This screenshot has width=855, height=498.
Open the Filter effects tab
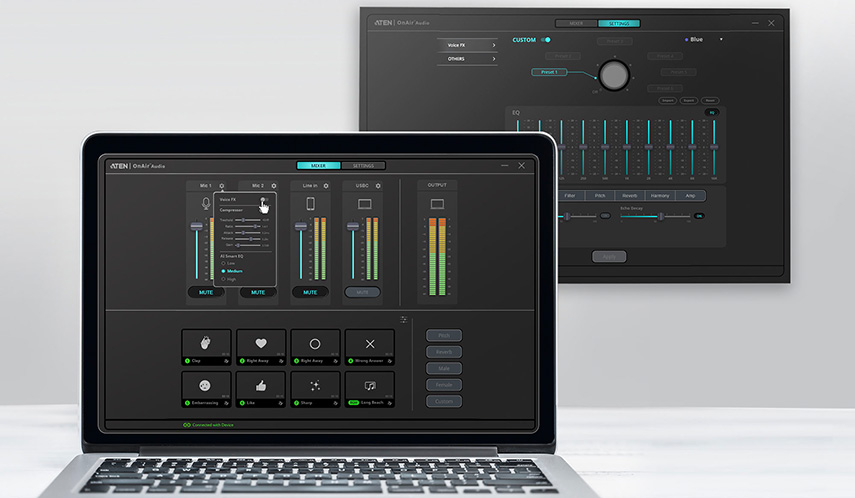[x=570, y=195]
